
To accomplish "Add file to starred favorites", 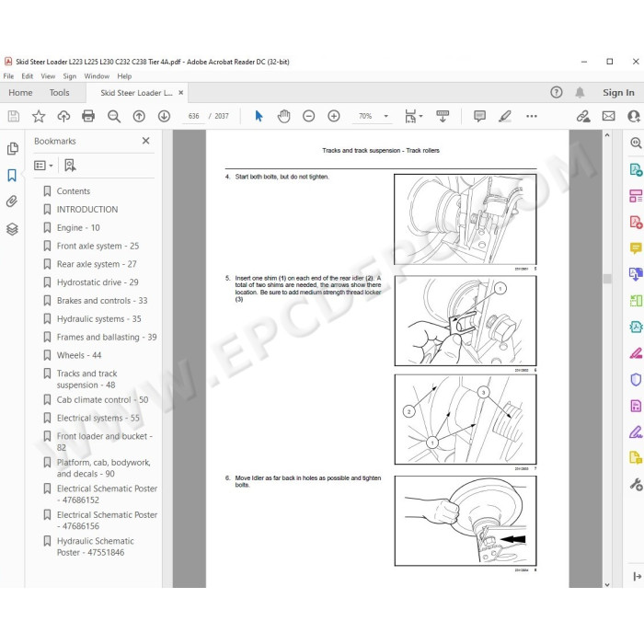I will tap(39, 116).
